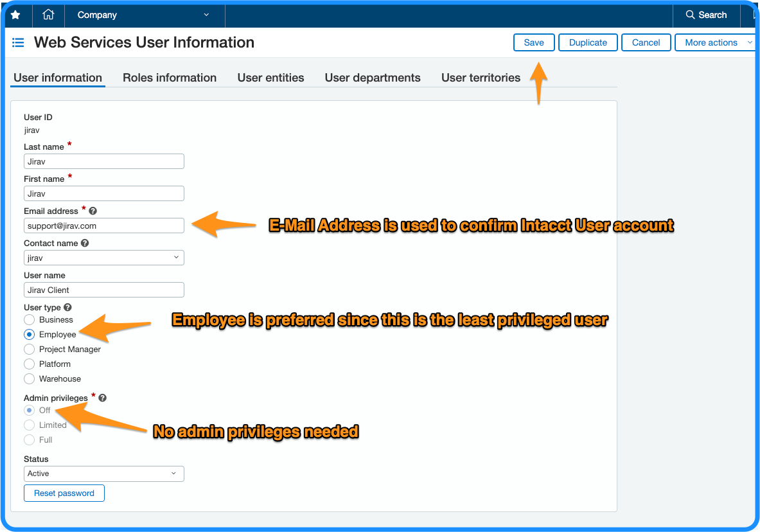Click the Contact name help icon
The width and height of the screenshot is (760, 532).
[85, 243]
